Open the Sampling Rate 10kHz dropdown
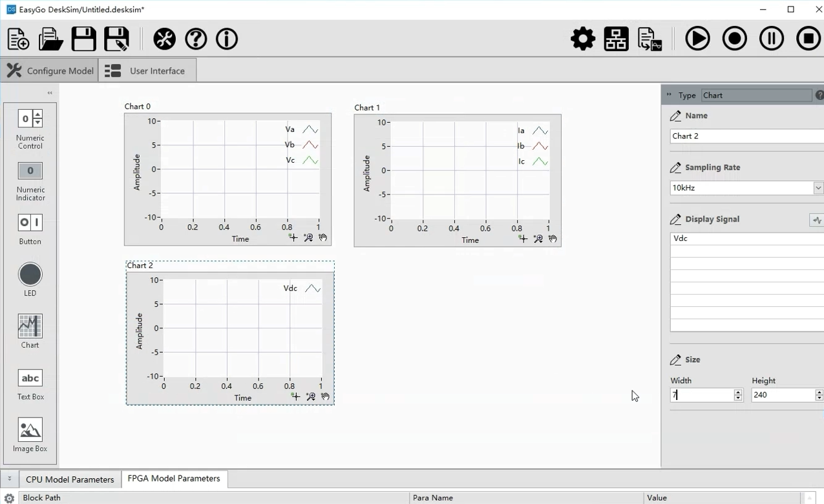824x504 pixels. pyautogui.click(x=818, y=188)
